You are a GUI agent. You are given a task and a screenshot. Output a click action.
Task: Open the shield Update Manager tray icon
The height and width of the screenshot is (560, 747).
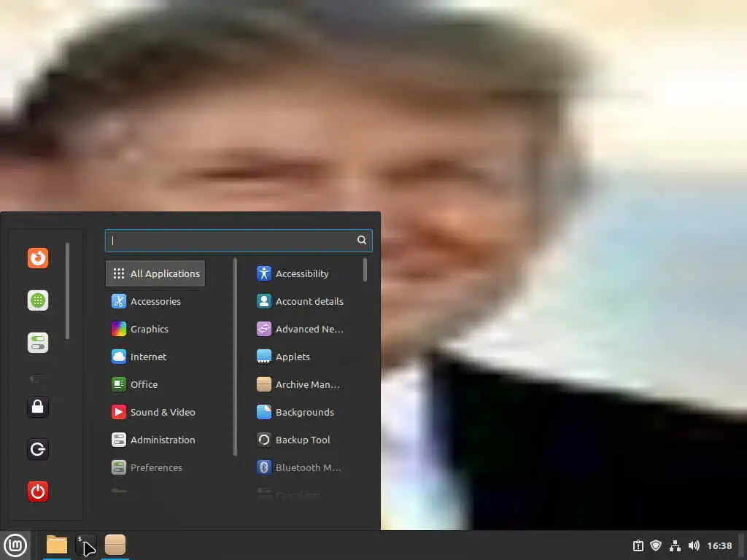(656, 545)
